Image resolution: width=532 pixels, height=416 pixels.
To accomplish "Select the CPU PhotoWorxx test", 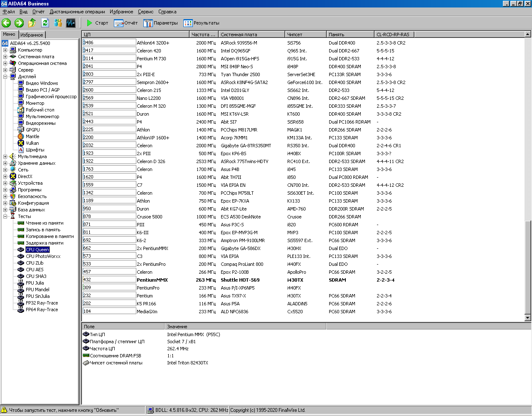I will [x=43, y=256].
